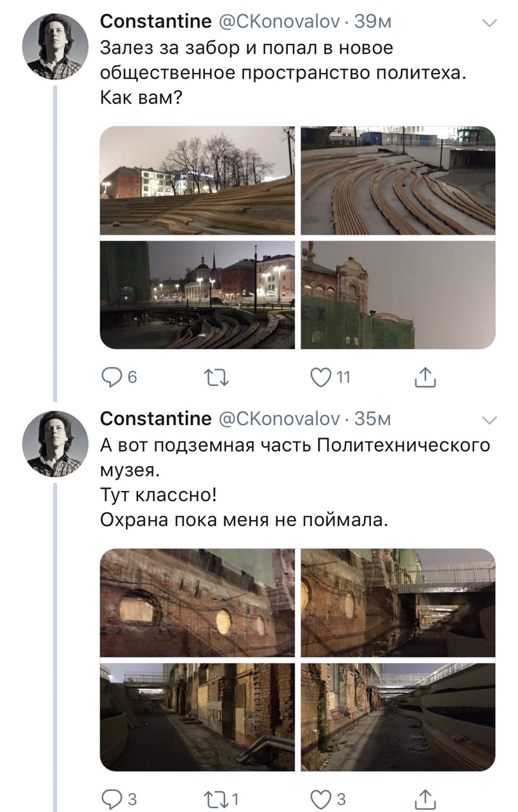The image size is (518, 812).
Task: View the photo of trees and wooden benches
Action: [197, 181]
